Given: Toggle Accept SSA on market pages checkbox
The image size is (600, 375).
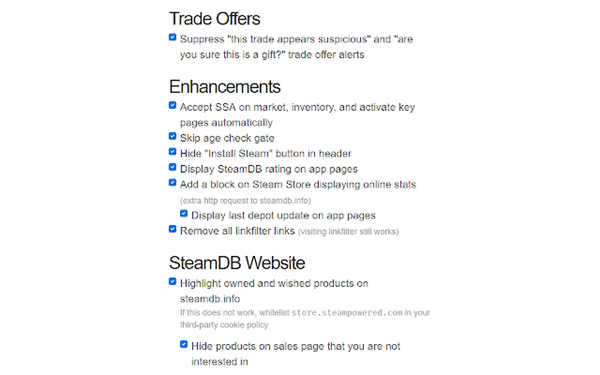Looking at the screenshot, I should pos(173,105).
